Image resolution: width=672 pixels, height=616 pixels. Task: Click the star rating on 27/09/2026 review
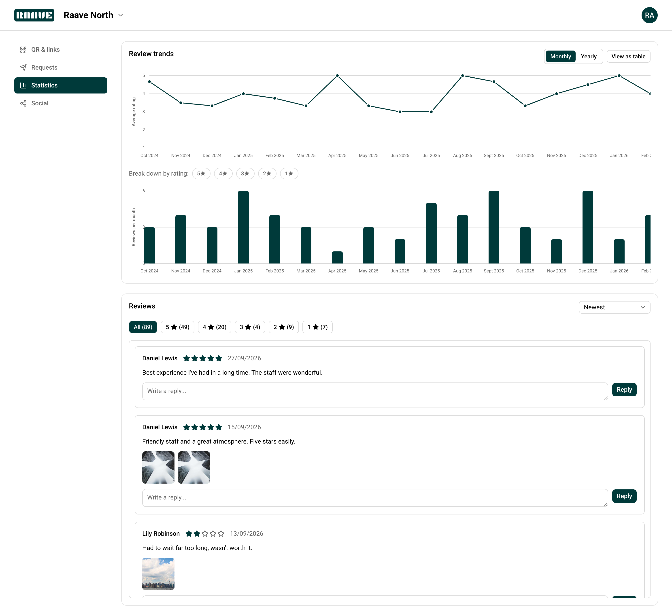(x=203, y=358)
